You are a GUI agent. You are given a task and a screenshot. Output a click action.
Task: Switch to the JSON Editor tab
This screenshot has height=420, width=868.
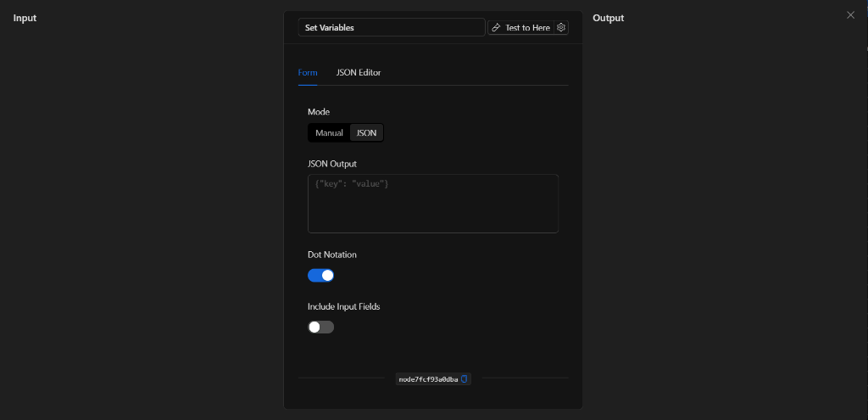359,73
